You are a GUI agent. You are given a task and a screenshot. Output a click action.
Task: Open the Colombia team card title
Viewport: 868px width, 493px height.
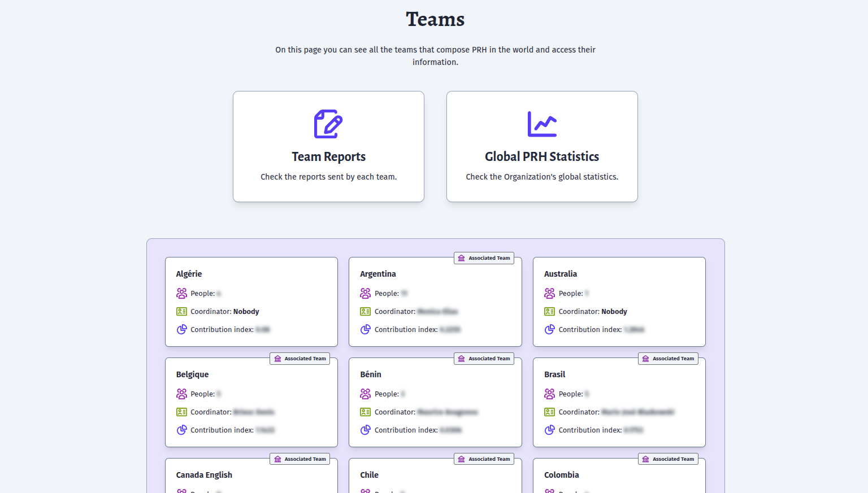[x=561, y=475]
